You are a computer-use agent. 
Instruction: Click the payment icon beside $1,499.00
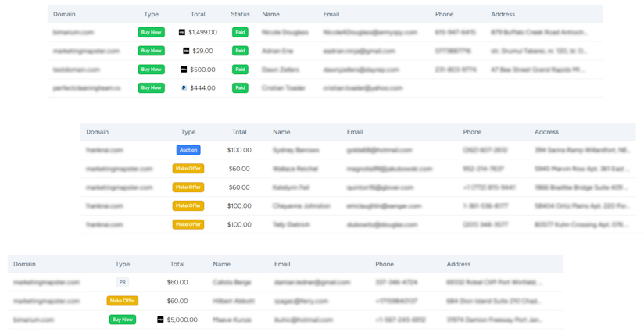(x=182, y=33)
